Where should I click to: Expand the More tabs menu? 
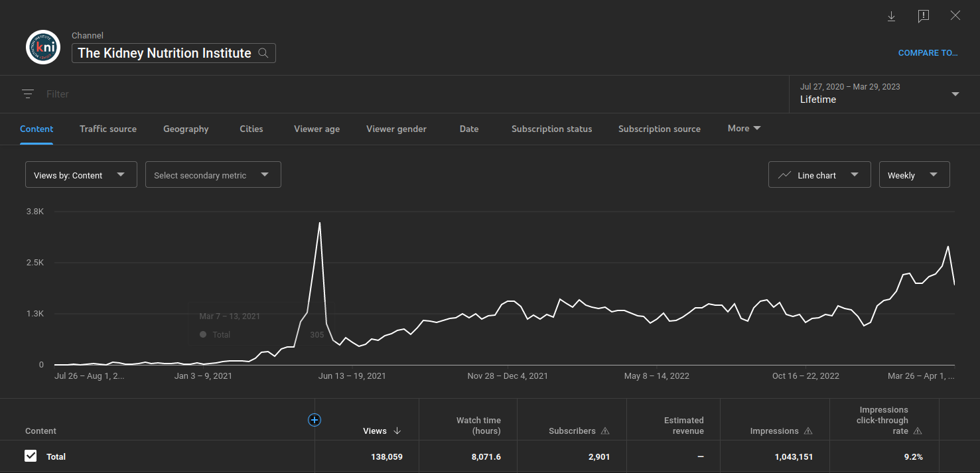(744, 128)
